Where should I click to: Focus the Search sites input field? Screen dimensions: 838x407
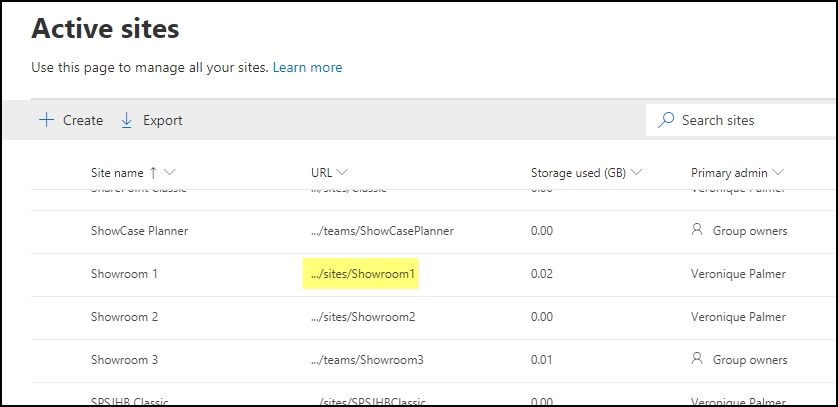(750, 120)
